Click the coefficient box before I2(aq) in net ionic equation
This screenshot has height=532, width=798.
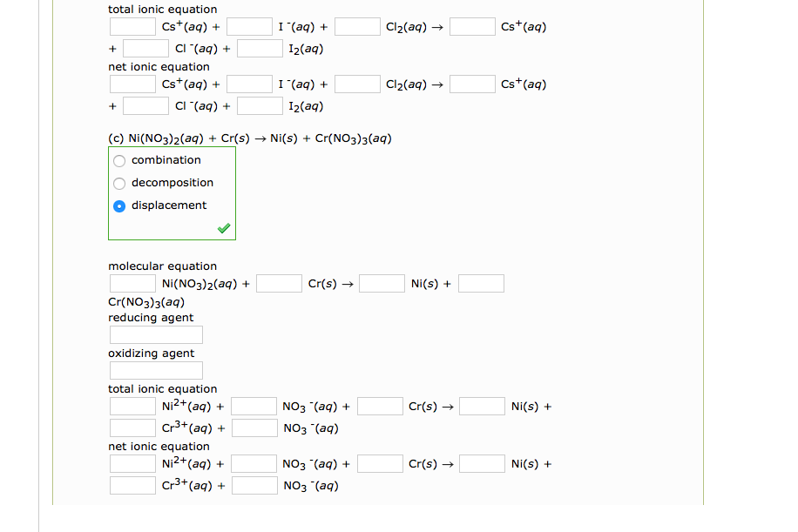(x=259, y=105)
